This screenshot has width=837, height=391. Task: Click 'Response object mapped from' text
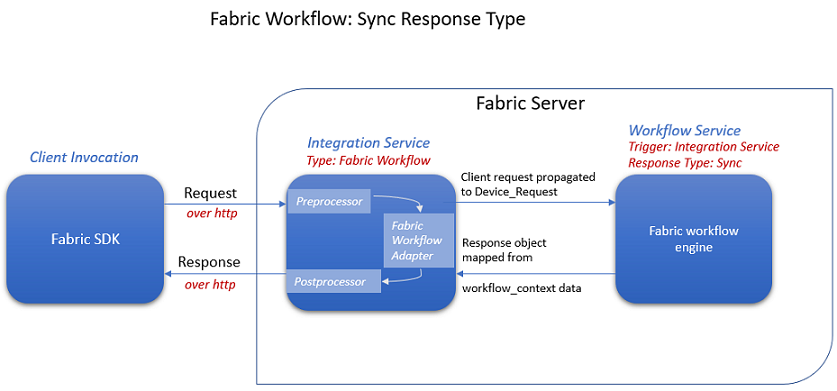pyautogui.click(x=504, y=249)
